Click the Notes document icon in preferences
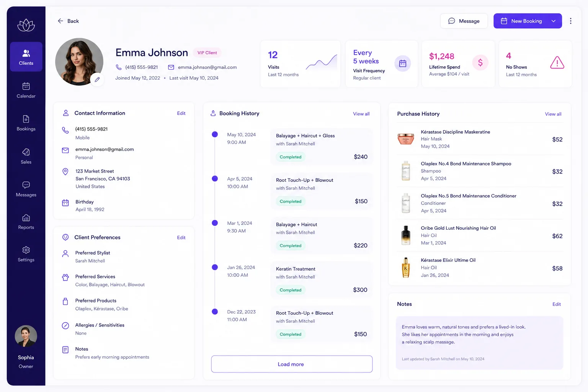This screenshot has height=392, width=588. coord(65,350)
